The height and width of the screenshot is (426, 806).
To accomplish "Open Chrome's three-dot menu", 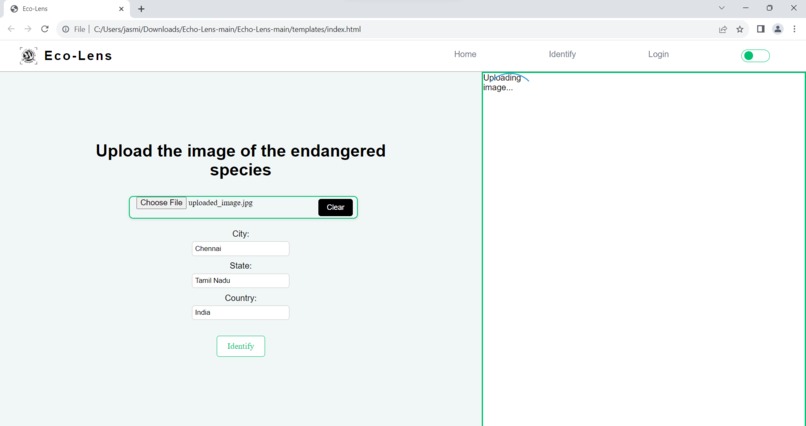I will pos(794,29).
